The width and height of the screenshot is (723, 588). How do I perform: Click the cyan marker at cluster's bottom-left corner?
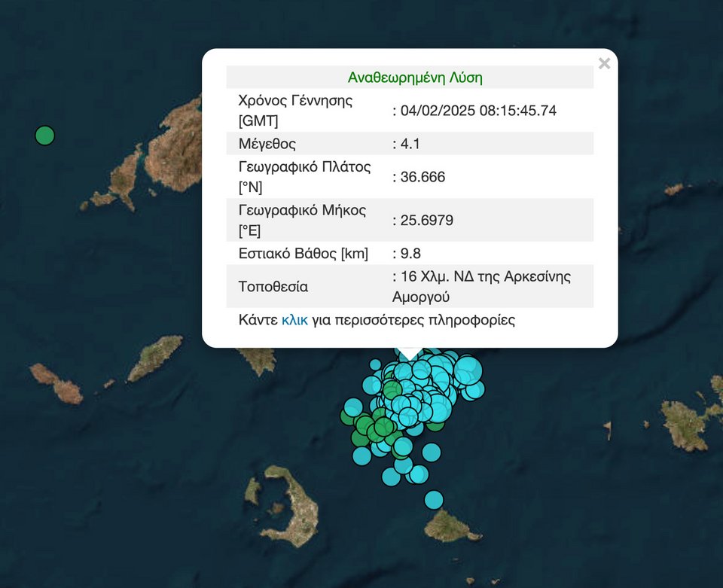[362, 455]
